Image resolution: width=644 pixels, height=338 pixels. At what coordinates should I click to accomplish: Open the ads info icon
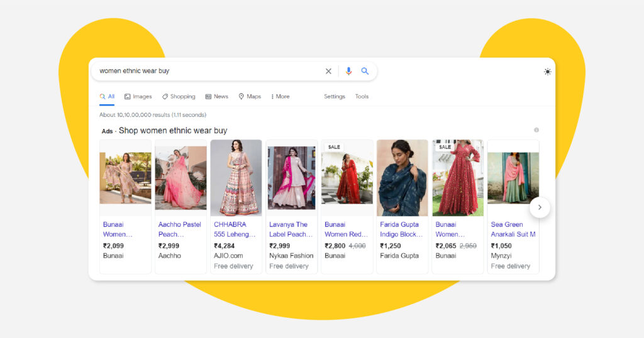[536, 130]
